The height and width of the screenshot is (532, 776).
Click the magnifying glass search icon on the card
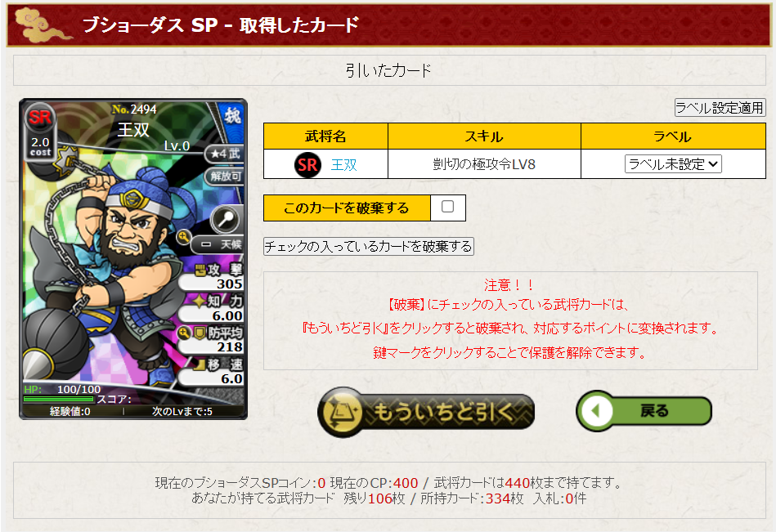point(225,218)
